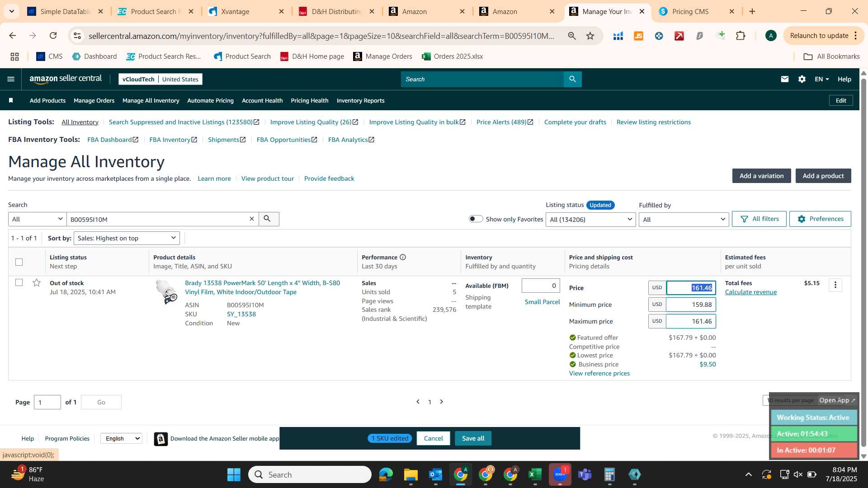Click the page number input box
This screenshot has width=868, height=488.
pos(47,402)
